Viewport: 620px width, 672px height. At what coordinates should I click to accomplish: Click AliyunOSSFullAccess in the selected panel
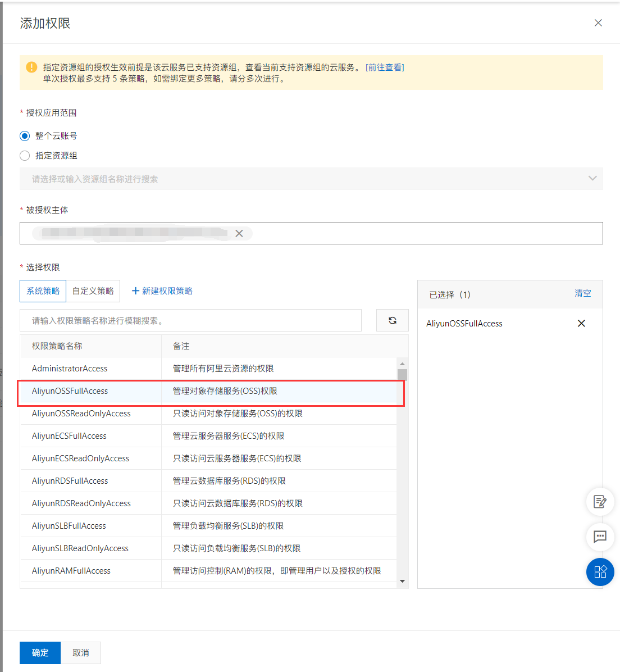click(x=464, y=324)
